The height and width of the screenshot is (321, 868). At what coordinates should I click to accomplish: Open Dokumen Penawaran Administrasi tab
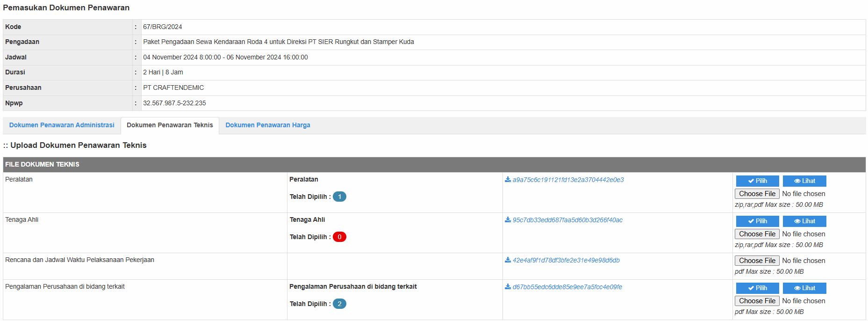click(x=62, y=125)
